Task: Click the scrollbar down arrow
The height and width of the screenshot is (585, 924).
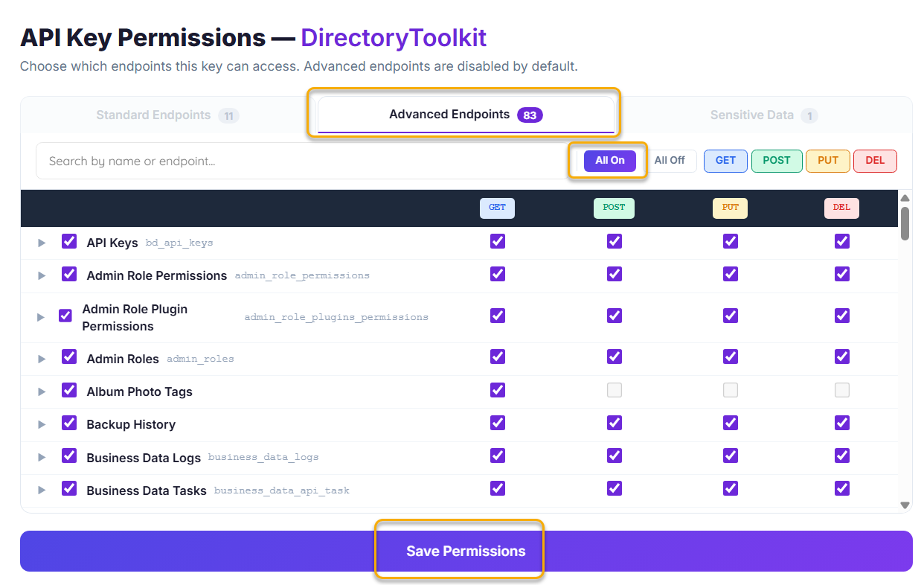Action: (x=905, y=505)
